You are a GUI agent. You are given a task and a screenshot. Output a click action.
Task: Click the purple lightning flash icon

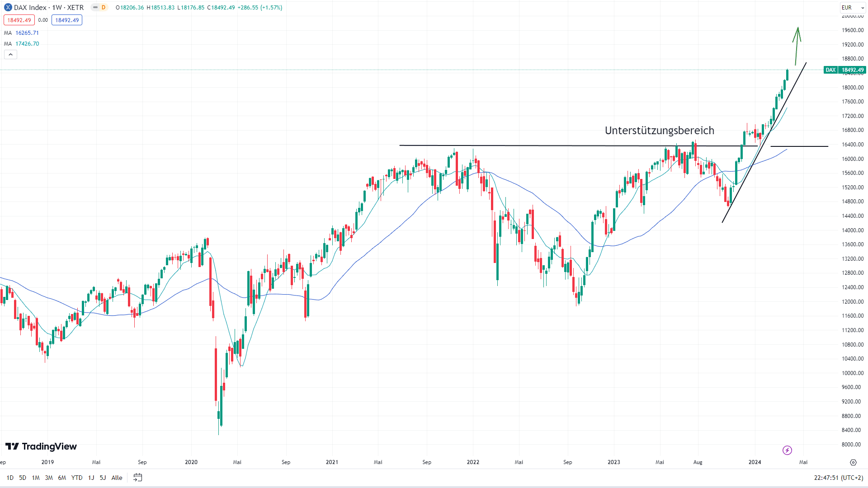tap(787, 450)
